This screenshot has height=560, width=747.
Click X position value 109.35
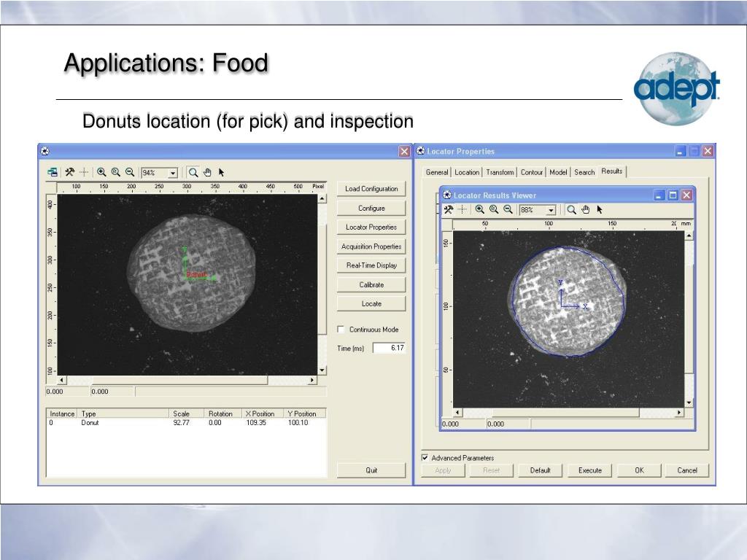(x=256, y=422)
